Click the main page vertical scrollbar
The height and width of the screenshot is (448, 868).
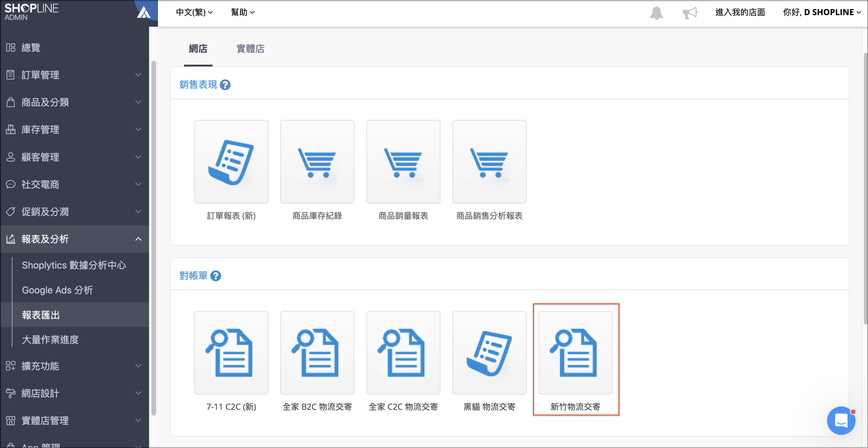(865, 189)
